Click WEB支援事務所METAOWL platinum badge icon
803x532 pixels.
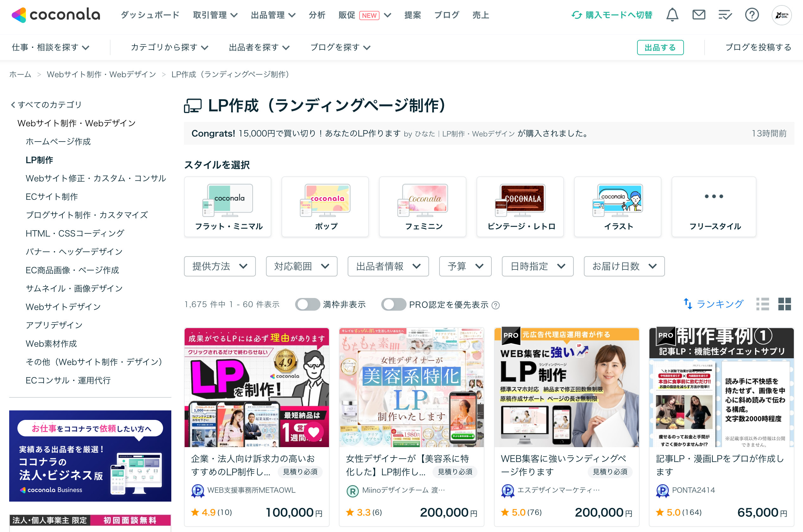pyautogui.click(x=198, y=491)
